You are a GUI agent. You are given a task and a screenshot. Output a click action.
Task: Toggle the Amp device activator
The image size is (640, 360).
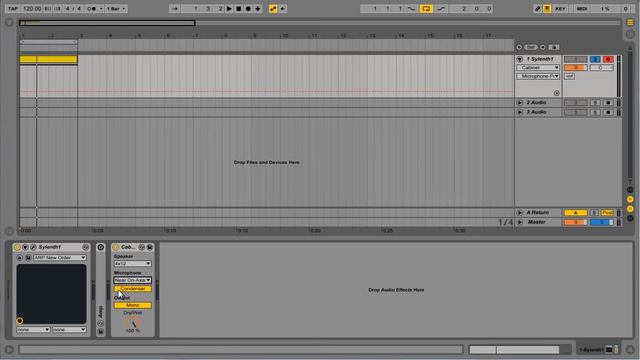point(100,247)
